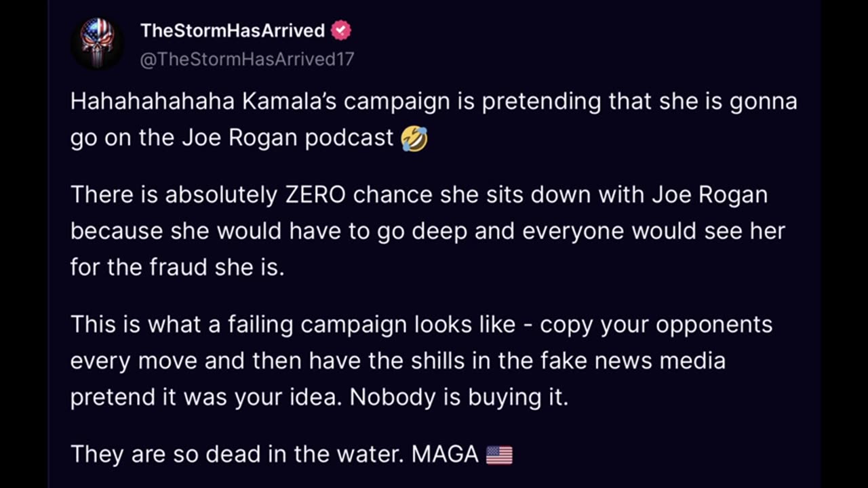Click the line starting "This is what a failing"
This screenshot has height=488, width=868.
(421, 325)
